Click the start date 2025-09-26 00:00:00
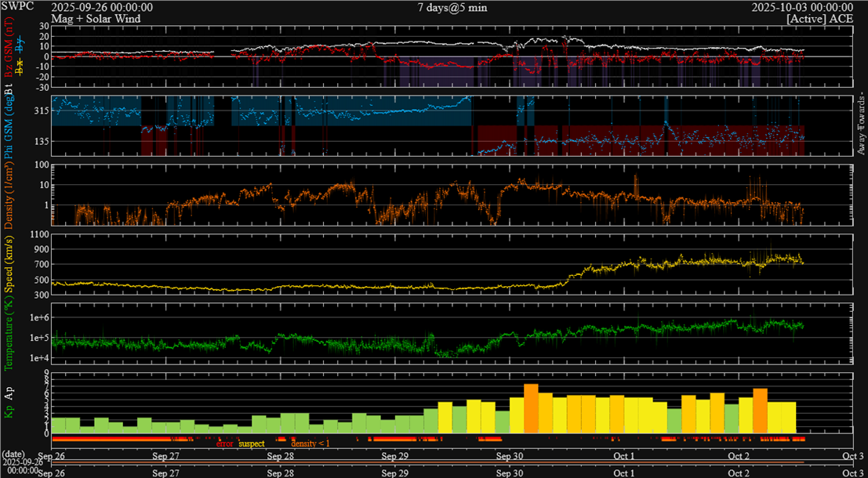The image size is (868, 478). 102,7
